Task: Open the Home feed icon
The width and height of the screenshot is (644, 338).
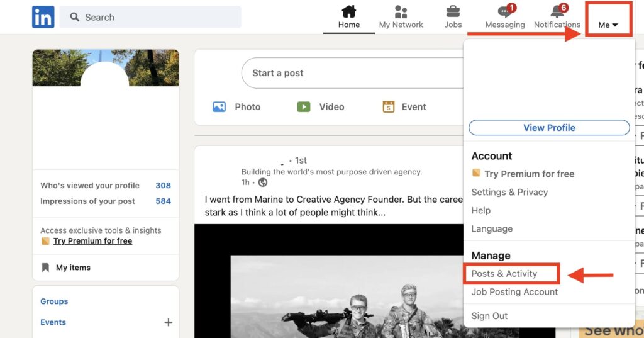Action: 348,12
